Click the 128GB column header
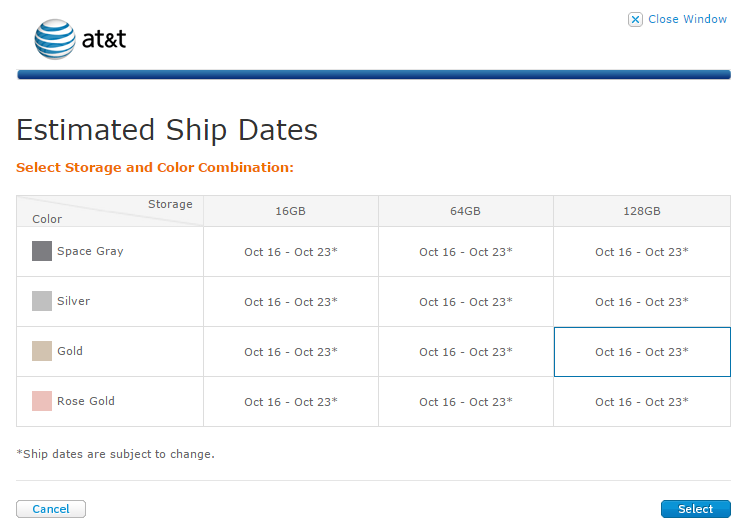This screenshot has width=742, height=521. point(642,211)
